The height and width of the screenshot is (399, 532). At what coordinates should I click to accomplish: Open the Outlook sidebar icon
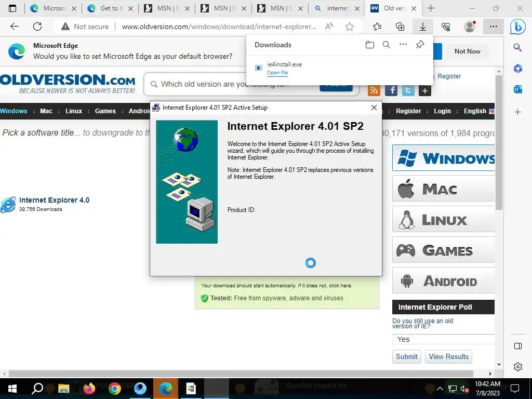518,89
